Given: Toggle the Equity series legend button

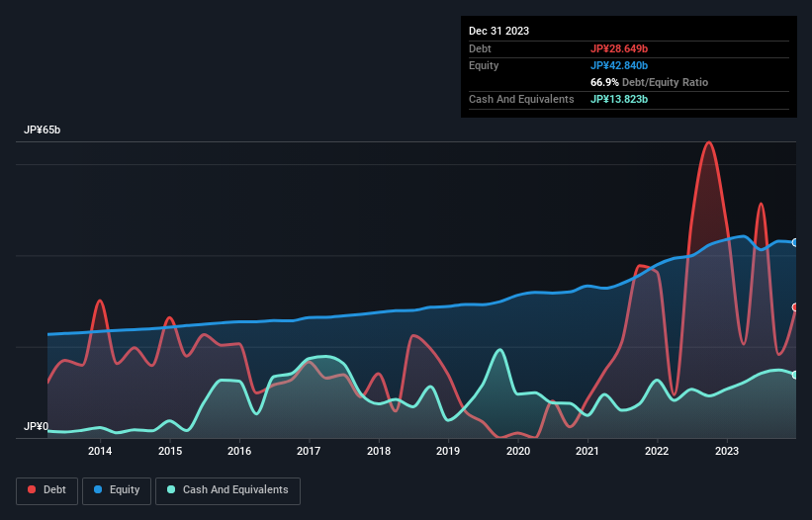Looking at the screenshot, I should [117, 490].
